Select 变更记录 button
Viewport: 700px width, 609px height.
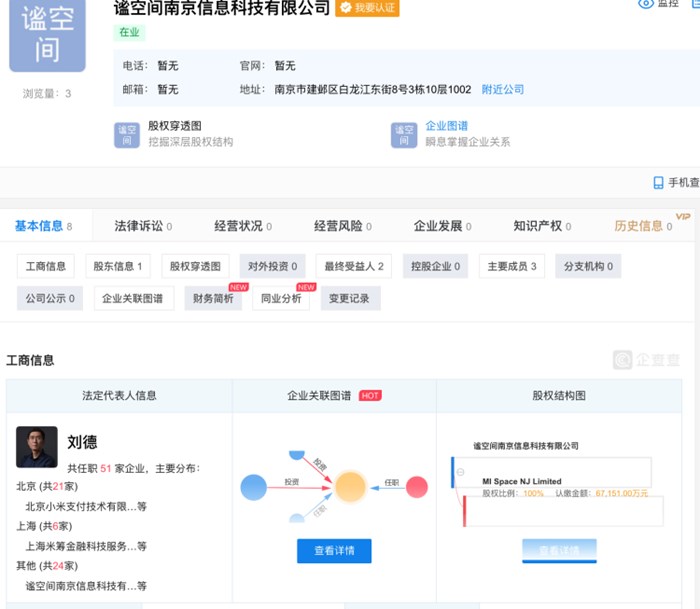(x=350, y=298)
